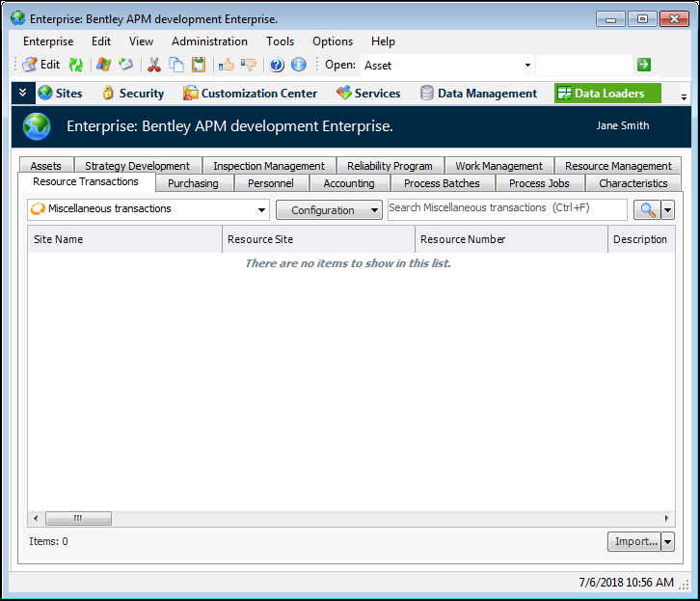The image size is (700, 601).
Task: Switch to the Process Jobs tab
Action: coord(539,183)
